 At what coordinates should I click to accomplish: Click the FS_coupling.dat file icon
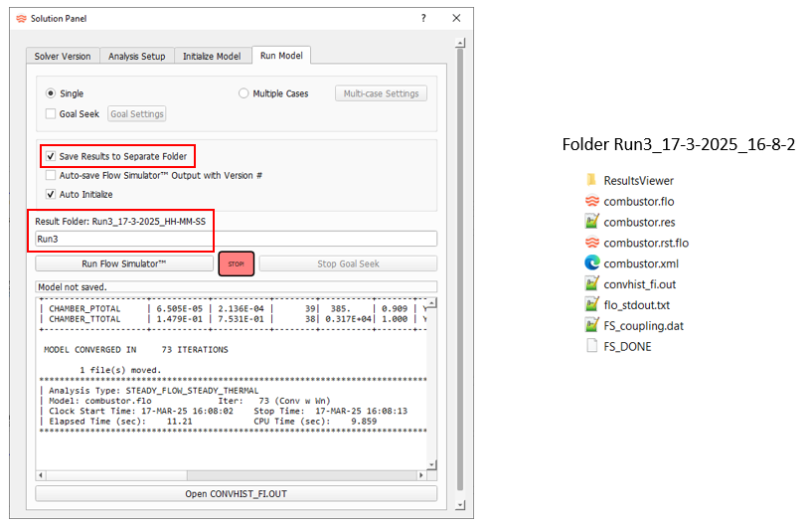[592, 325]
